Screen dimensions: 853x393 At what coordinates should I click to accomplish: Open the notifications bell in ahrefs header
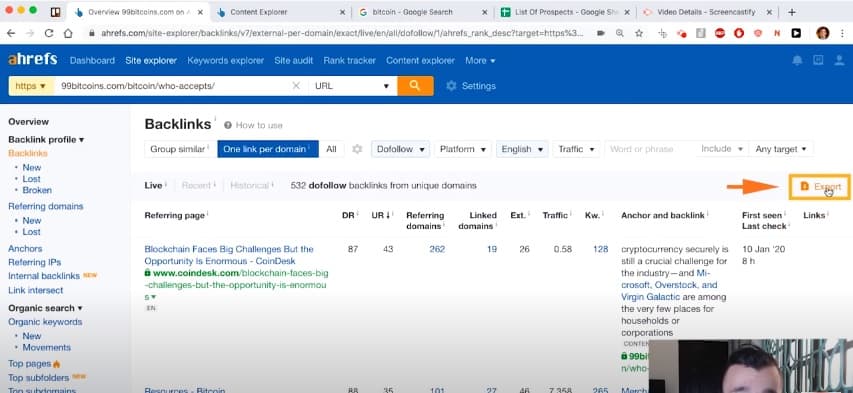797,60
